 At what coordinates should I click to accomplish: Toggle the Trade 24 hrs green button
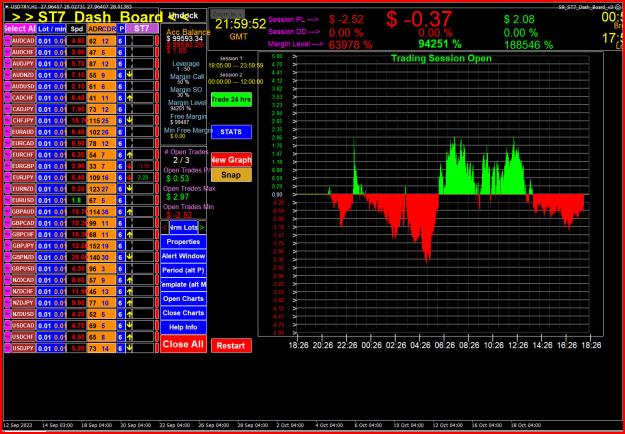[231, 100]
